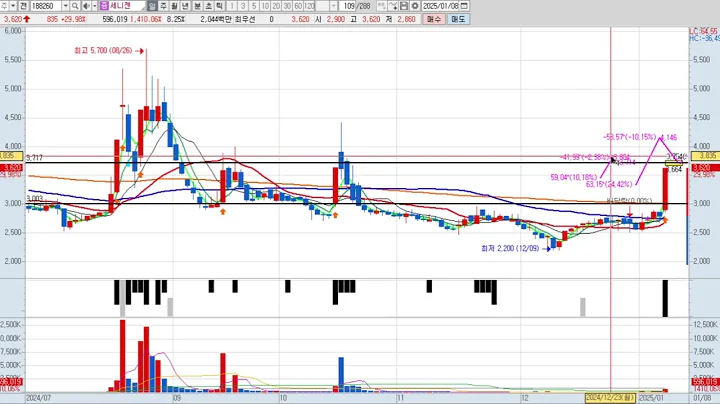Viewport: 720px width, 404px height.
Task: Click the purple market badge before 세니젠
Action: click(x=104, y=6)
